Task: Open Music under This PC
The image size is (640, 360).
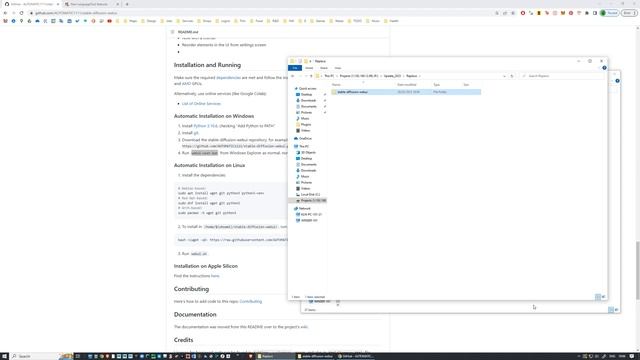Action: (x=304, y=176)
